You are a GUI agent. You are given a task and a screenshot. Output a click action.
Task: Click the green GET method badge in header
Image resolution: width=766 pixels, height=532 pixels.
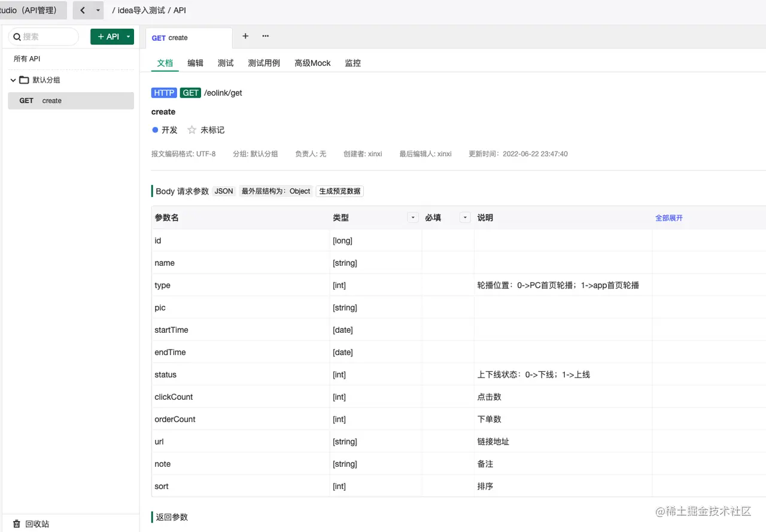tap(190, 93)
